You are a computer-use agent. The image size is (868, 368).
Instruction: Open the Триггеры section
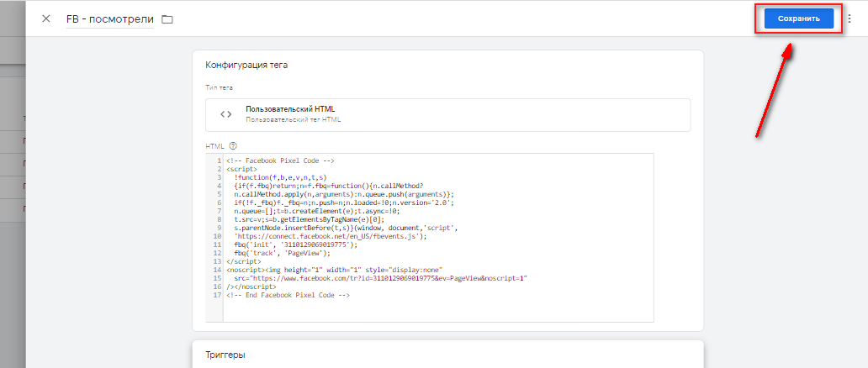click(225, 355)
